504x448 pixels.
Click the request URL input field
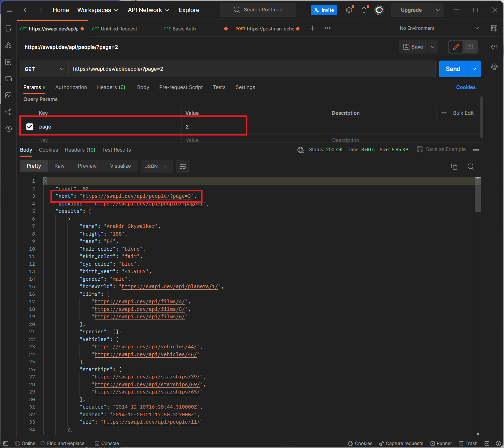(251, 69)
